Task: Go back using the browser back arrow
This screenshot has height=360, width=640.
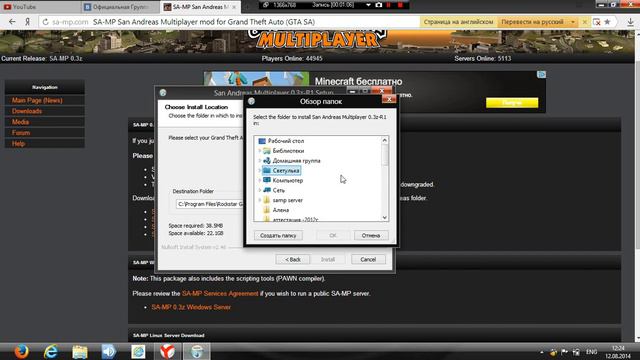Action: tap(12, 22)
